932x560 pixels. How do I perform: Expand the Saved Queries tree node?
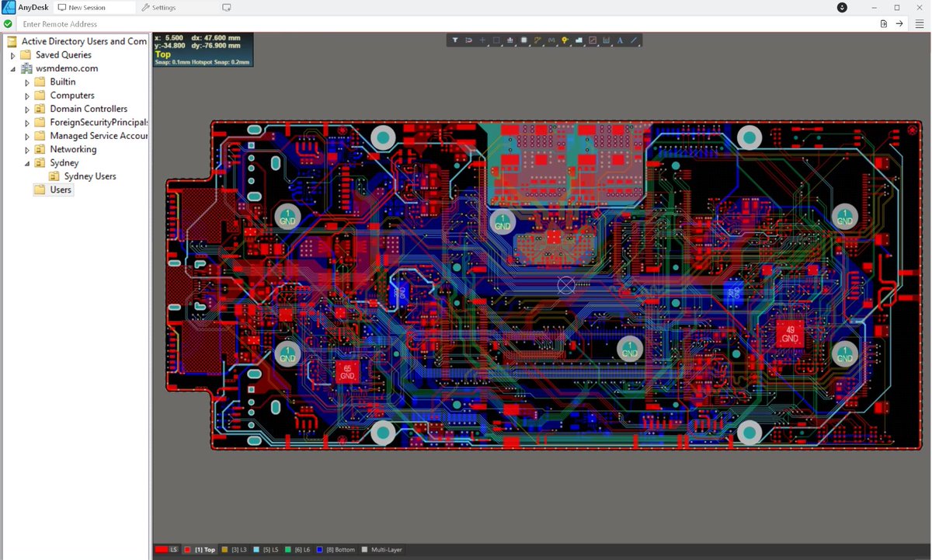coord(13,56)
